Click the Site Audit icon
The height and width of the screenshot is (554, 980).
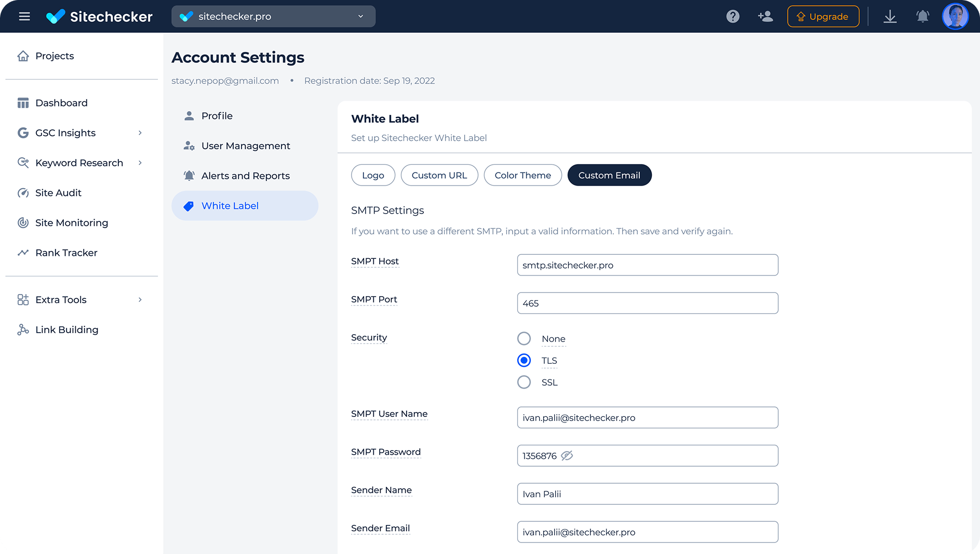click(x=23, y=193)
